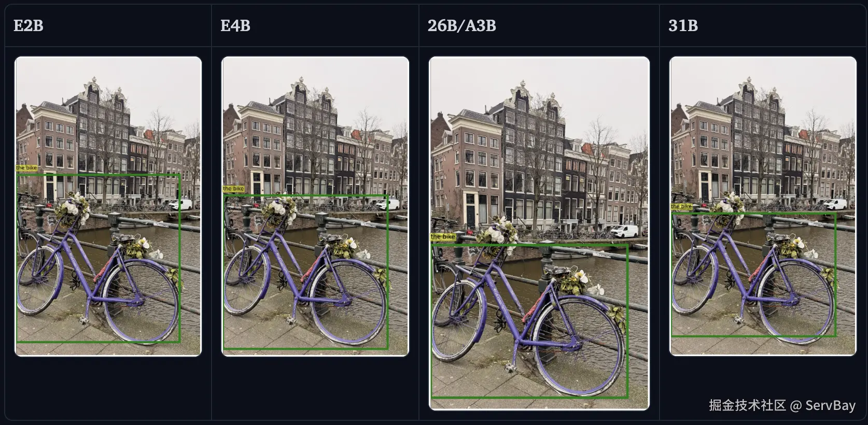
Task: Click the white van in E2B image
Action: coord(180,204)
